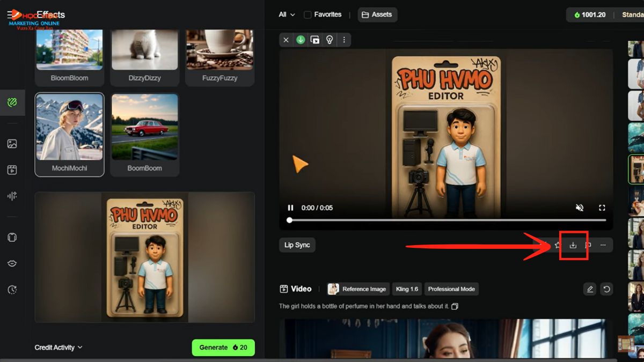Open the video generation sidebar icon

12,170
